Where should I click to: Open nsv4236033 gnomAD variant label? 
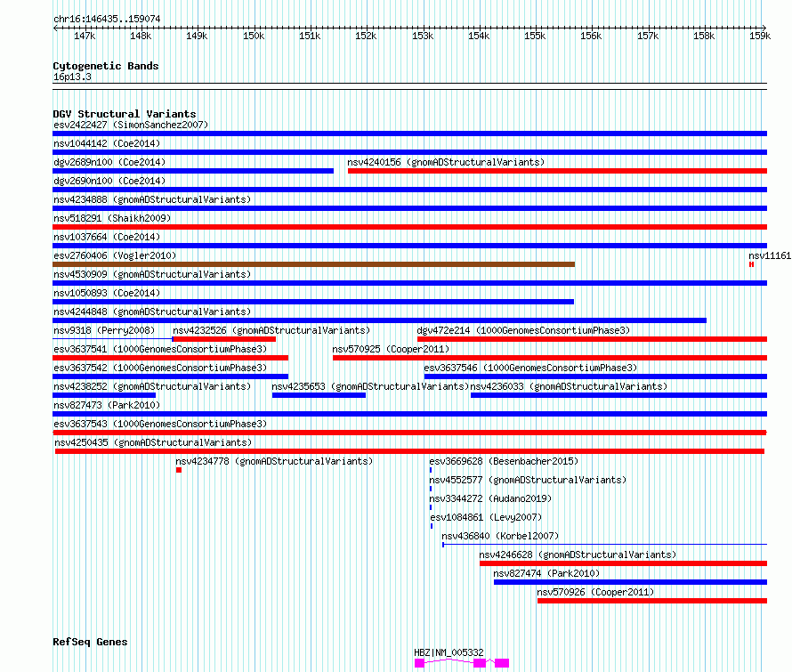click(569, 386)
